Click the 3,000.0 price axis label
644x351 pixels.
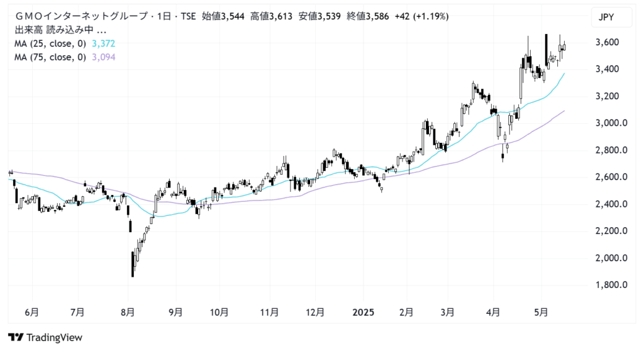click(611, 123)
